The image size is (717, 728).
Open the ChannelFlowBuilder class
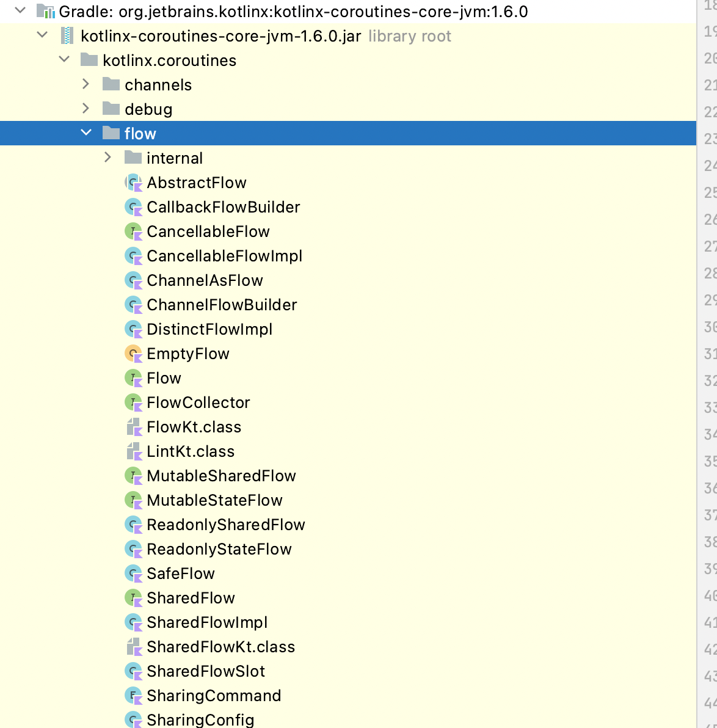coord(222,305)
